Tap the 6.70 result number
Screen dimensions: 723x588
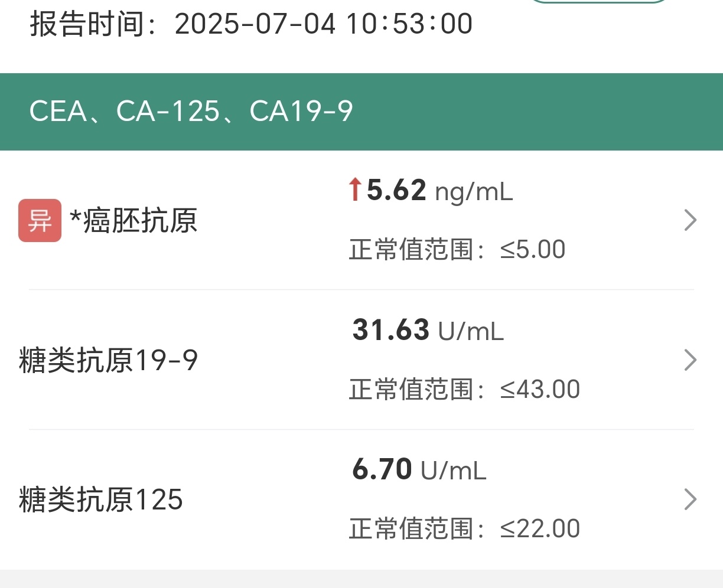pos(382,469)
